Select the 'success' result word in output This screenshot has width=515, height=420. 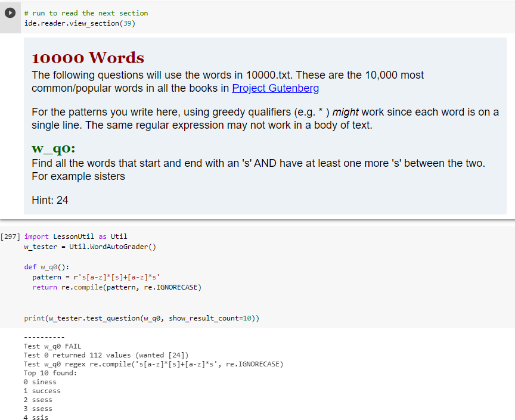click(46, 390)
